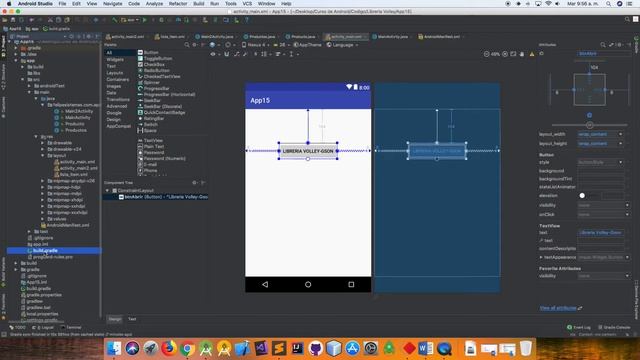This screenshot has height=360, width=640.
Task: Open the activity_main2.xml editor tab
Action: (127, 36)
